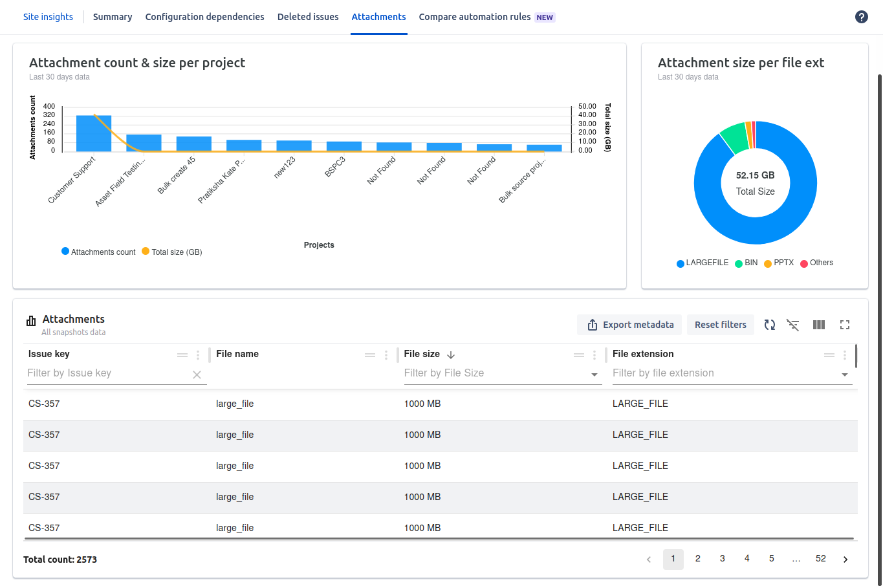Click the 52.15 GB total size label
Screen dimensions: 883x588
tap(755, 175)
